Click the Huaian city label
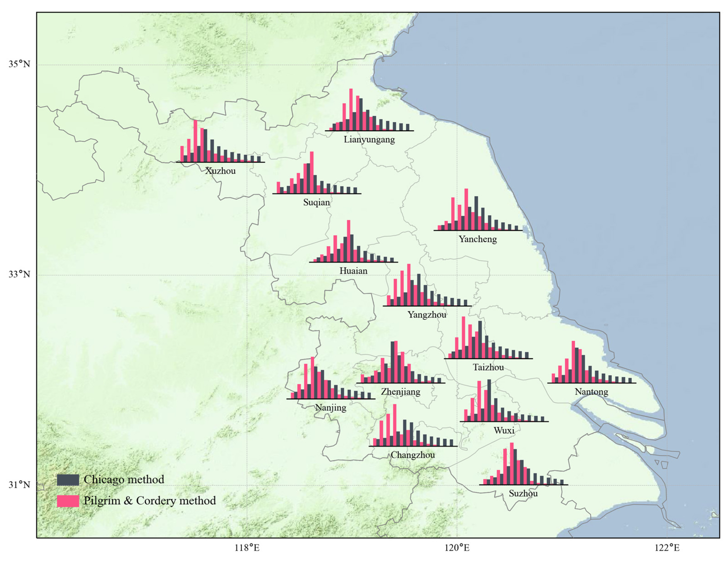Image resolution: width=728 pixels, height=563 pixels. (x=353, y=271)
